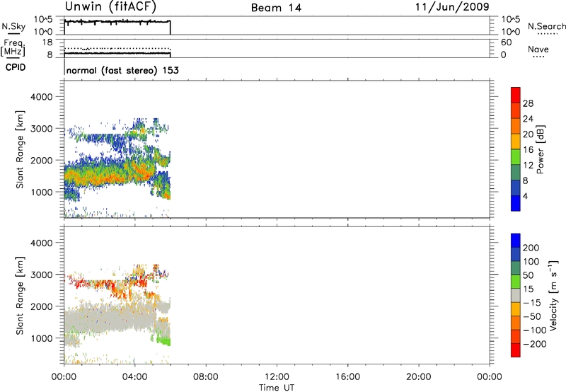The image size is (566, 392).
Task: Pick the light green 12–16 dB Power segment
Action: [x=516, y=156]
